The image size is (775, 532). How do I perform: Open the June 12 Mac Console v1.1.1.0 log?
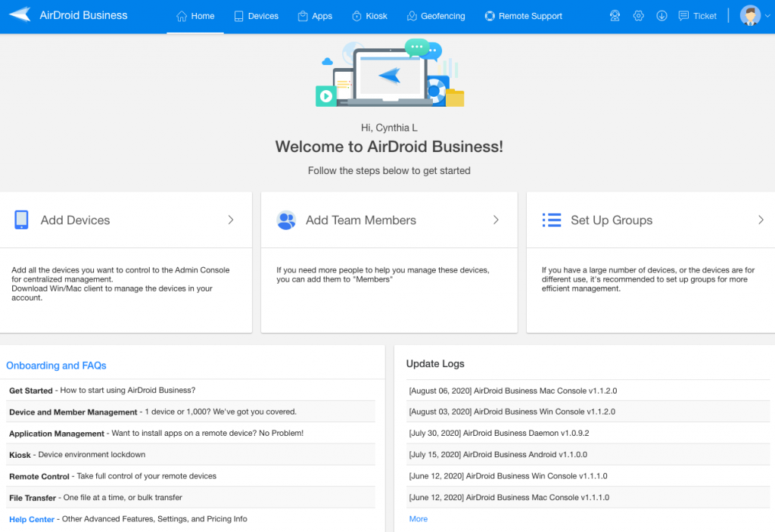[x=509, y=497]
